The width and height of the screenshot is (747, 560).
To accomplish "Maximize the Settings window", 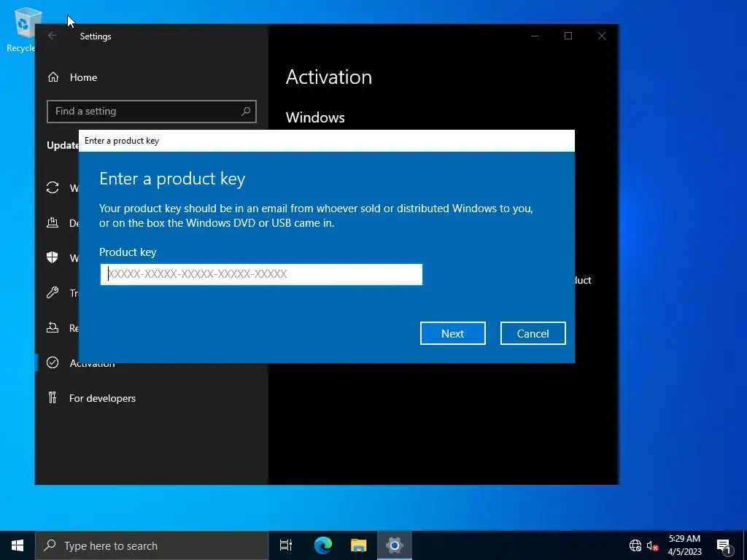I will click(x=568, y=36).
